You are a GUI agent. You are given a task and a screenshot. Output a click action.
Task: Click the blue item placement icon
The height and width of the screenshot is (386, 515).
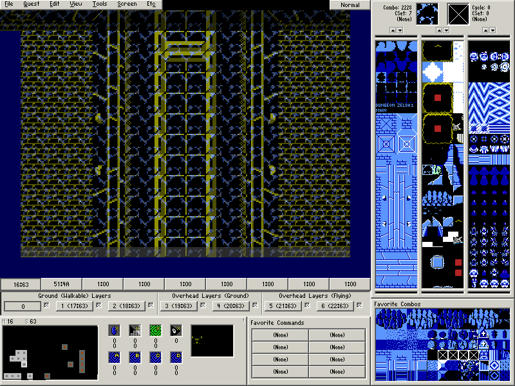click(114, 330)
